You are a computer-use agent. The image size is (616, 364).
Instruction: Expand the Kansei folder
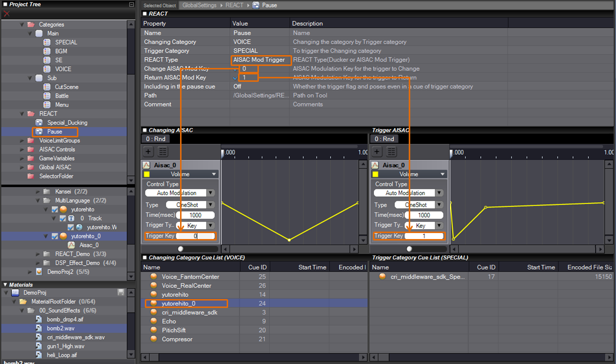click(38, 191)
